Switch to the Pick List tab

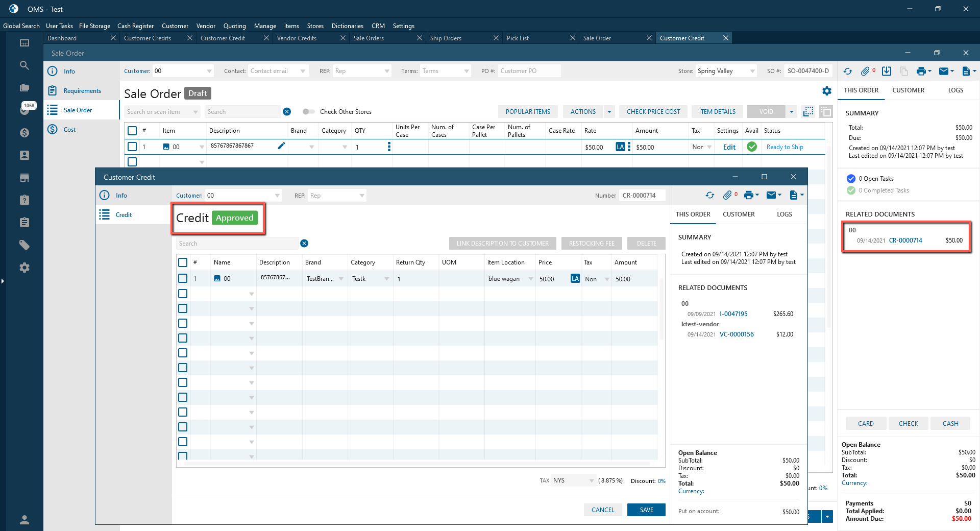pyautogui.click(x=518, y=38)
